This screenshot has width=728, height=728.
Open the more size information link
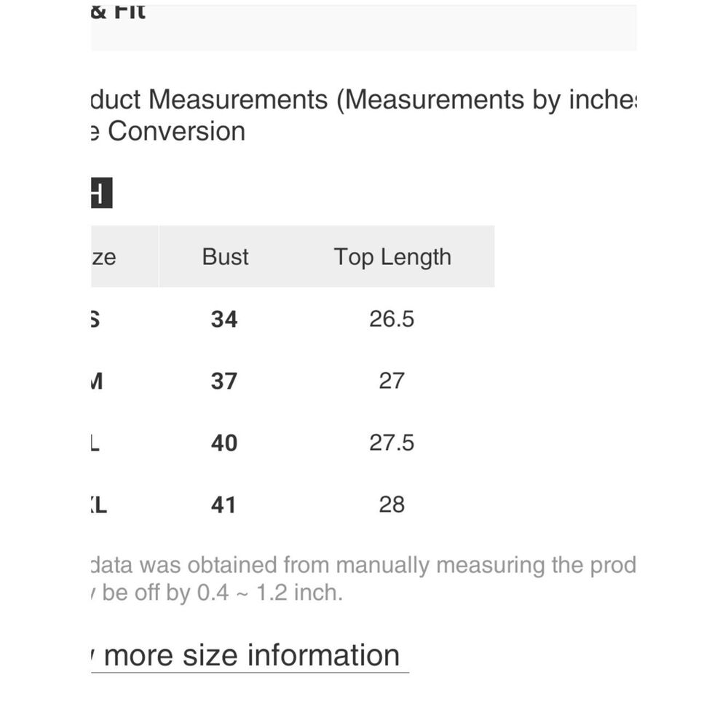click(x=250, y=655)
